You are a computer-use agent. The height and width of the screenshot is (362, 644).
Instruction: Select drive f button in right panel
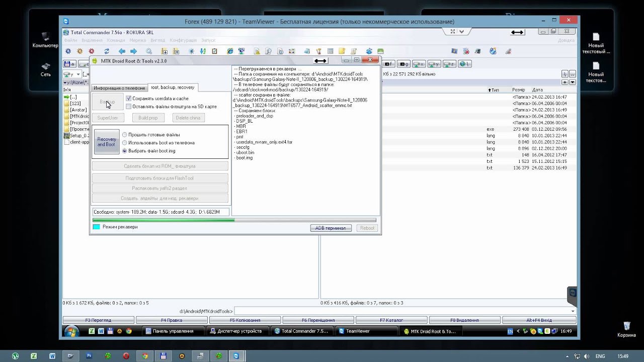pos(388,64)
